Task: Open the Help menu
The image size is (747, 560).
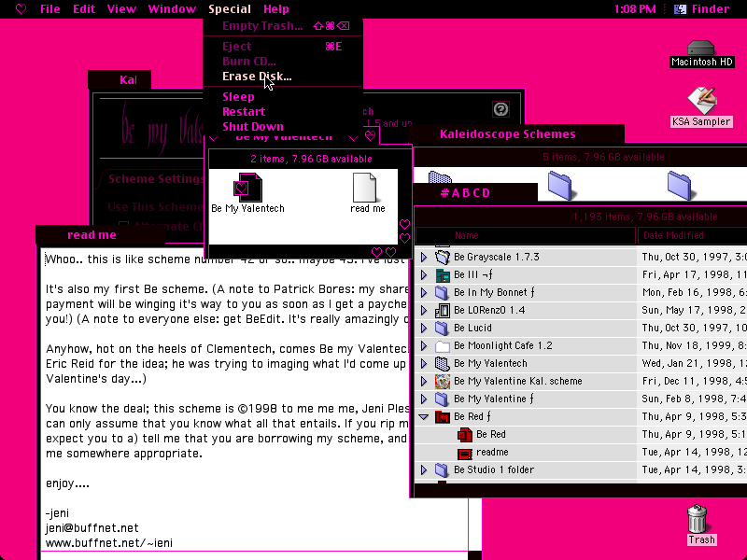Action: click(276, 9)
